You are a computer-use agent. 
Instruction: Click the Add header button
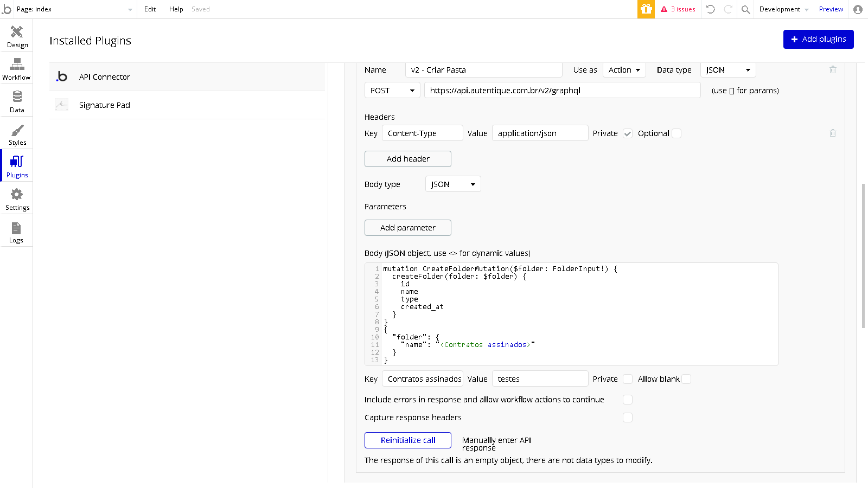tap(408, 159)
